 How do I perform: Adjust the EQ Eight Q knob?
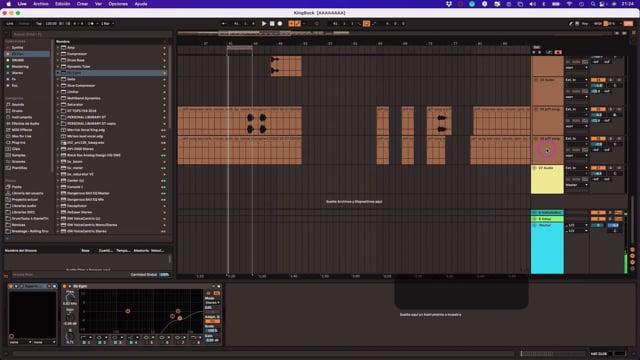(x=70, y=336)
